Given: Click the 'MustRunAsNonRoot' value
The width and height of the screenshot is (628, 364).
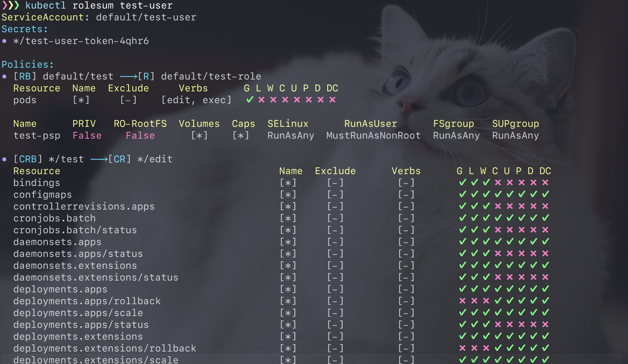Looking at the screenshot, I should [373, 136].
